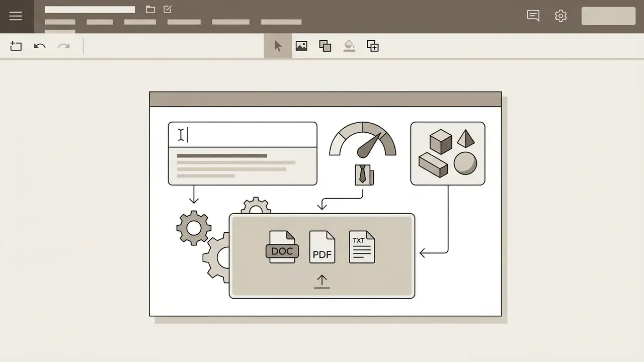The image size is (644, 362).
Task: Open the comments speech bubble icon
Action: click(533, 16)
